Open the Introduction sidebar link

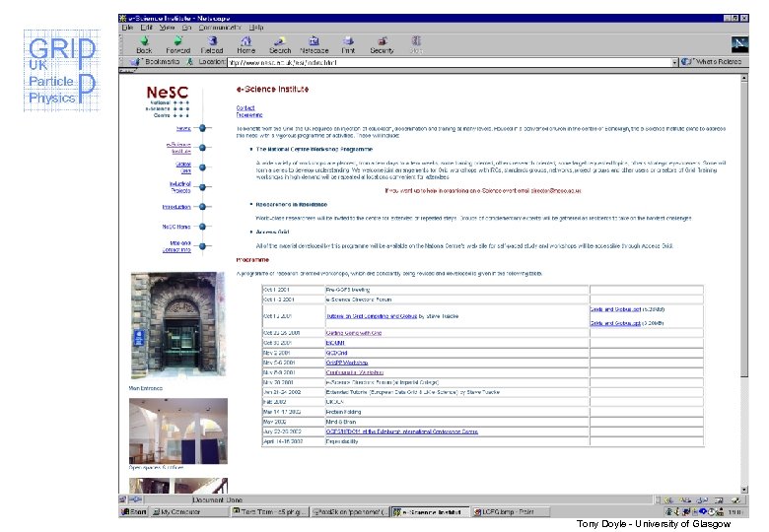click(x=176, y=207)
